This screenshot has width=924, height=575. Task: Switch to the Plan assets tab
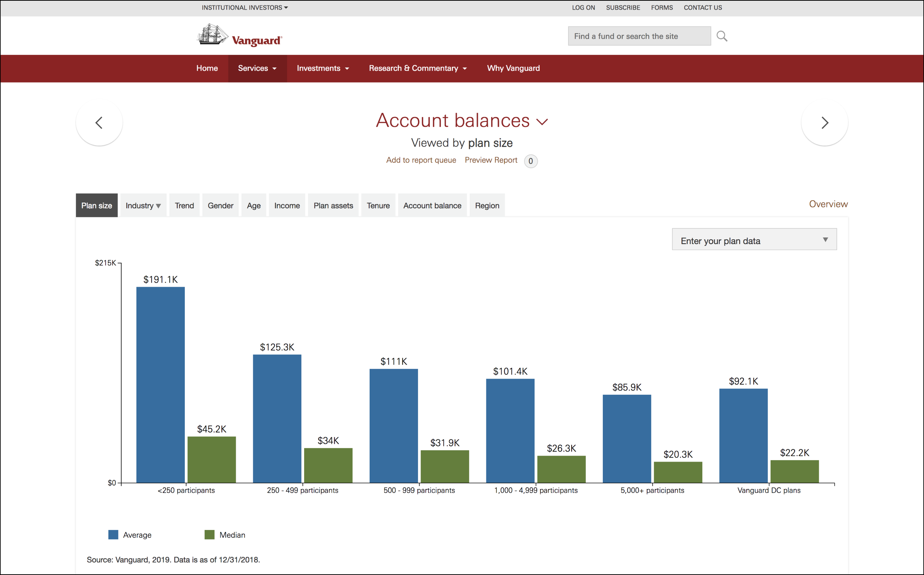coord(333,205)
